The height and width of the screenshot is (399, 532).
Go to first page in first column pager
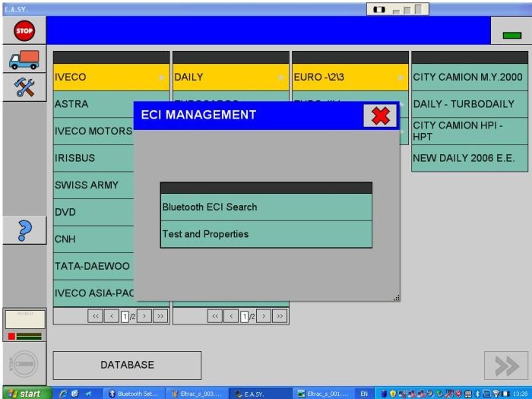point(95,316)
